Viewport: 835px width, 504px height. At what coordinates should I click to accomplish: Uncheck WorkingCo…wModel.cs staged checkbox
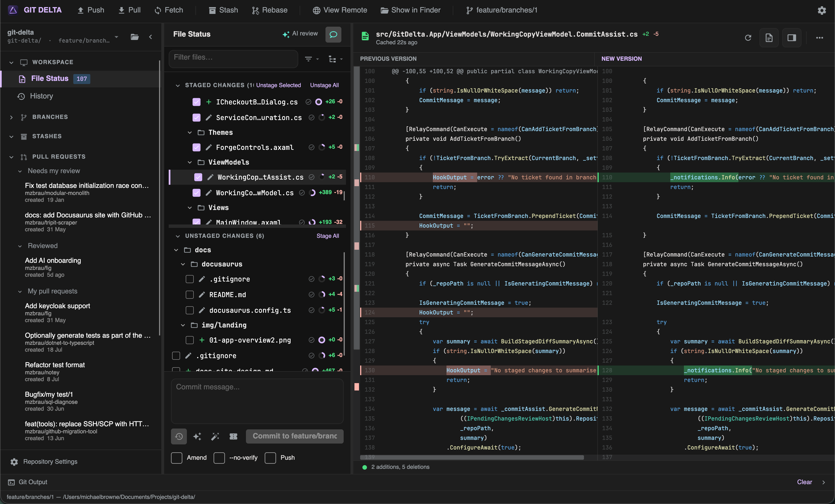point(197,193)
